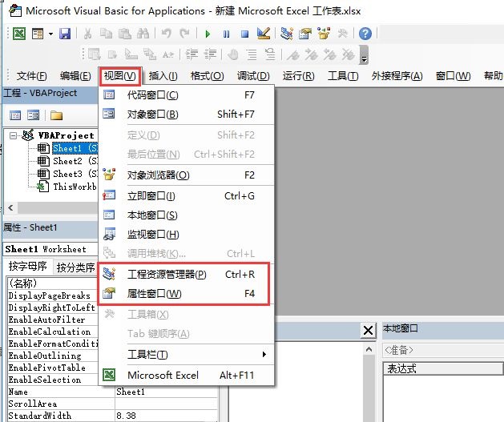The height and width of the screenshot is (422, 504).
Task: Switch to the 按分类序 tab
Action: coord(75,267)
